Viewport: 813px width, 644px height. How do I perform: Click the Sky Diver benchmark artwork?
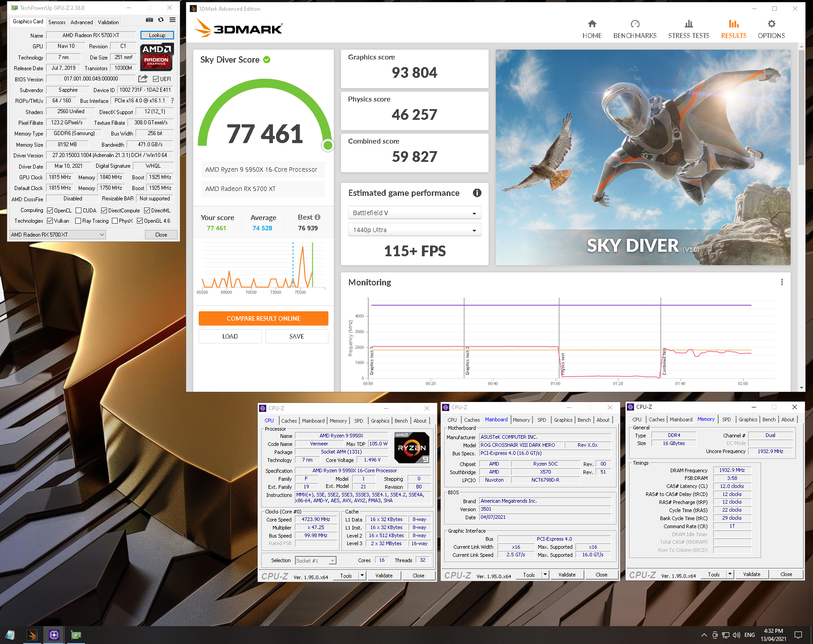click(x=643, y=157)
